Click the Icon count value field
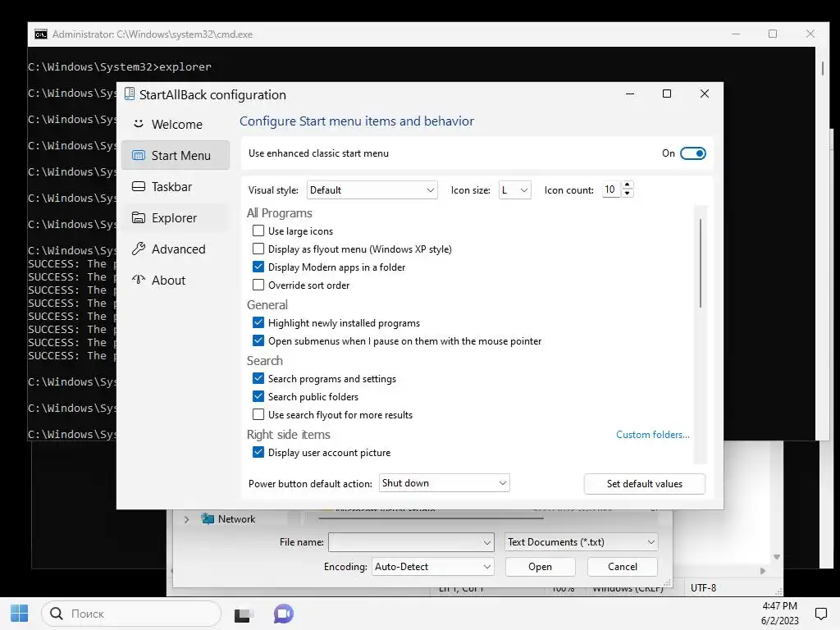The image size is (840, 630). pyautogui.click(x=611, y=189)
